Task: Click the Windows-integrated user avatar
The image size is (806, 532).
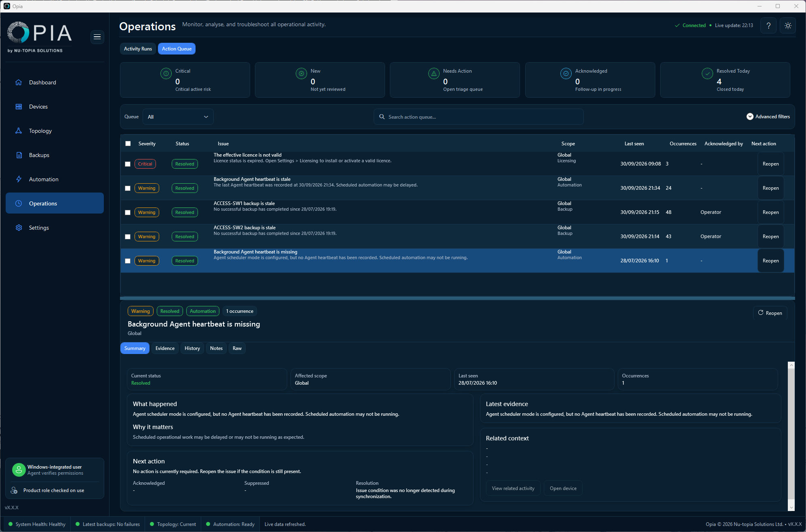Action: click(x=19, y=470)
